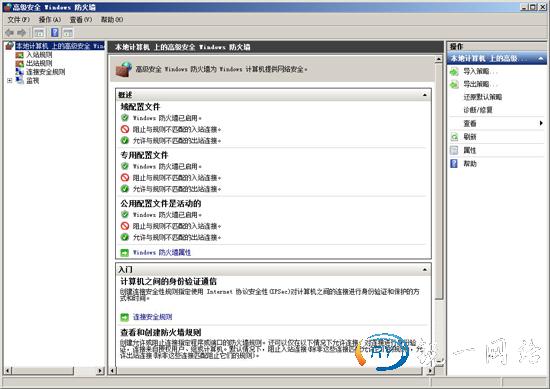Collapse the 概述 section
The image size is (550, 389).
tap(425, 95)
